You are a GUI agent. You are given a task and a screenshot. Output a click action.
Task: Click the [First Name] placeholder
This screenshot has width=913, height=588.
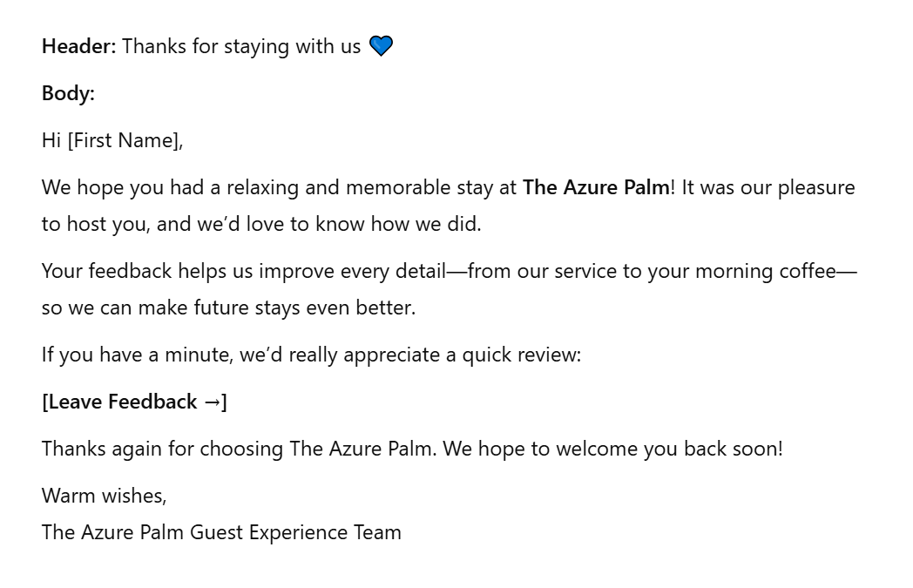[x=125, y=140]
